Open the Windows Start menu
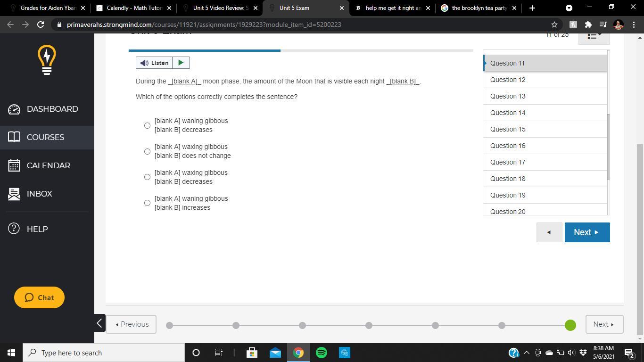644x362 pixels. pos(11,353)
